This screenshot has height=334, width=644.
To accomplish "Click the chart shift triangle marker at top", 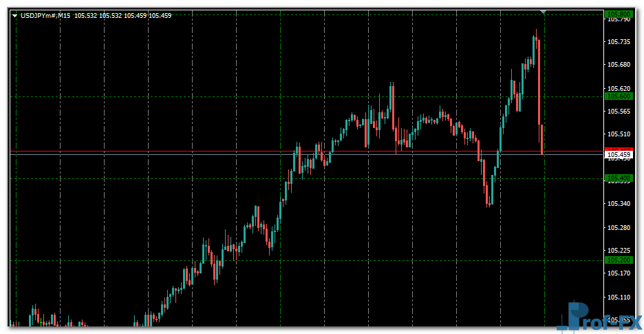I will pyautogui.click(x=544, y=12).
